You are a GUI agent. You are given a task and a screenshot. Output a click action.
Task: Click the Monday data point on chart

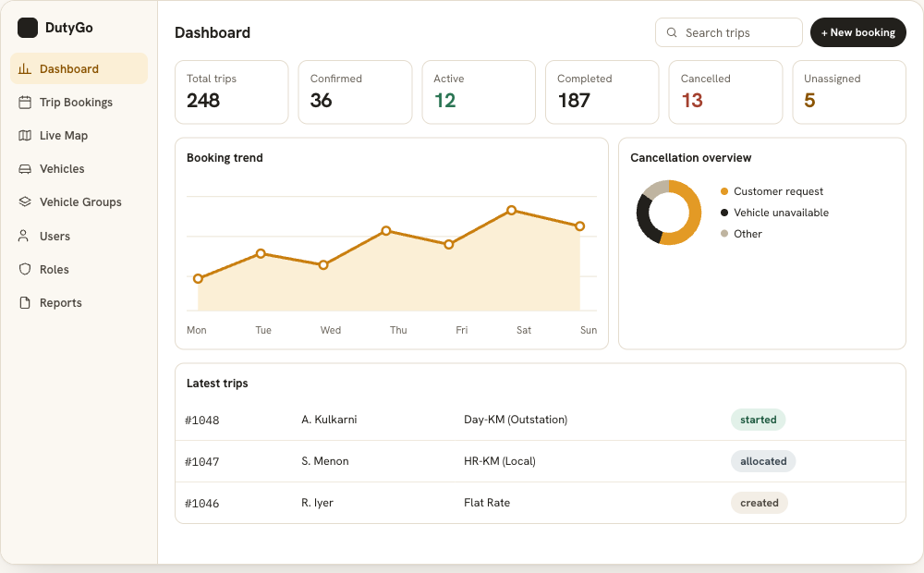[198, 279]
